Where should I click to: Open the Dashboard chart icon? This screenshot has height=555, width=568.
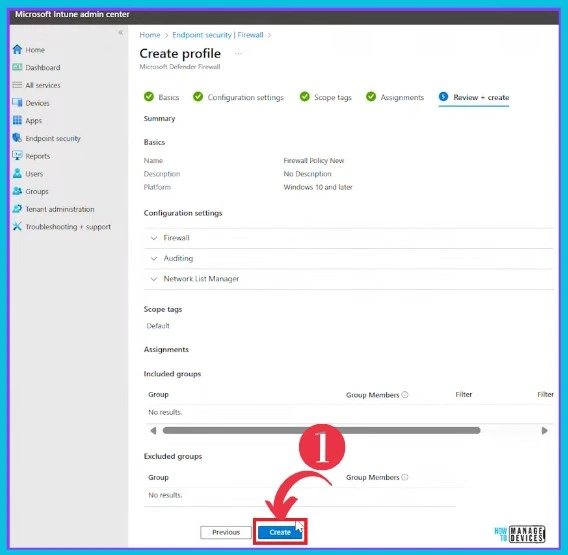[17, 67]
